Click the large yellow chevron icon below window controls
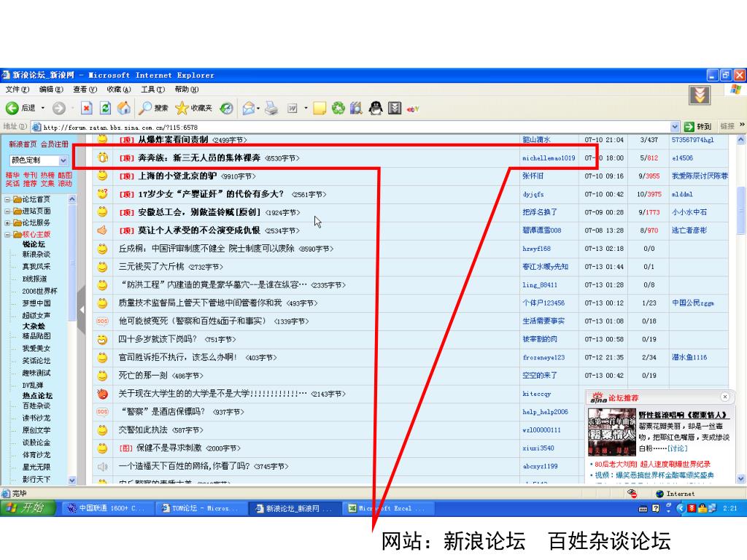This screenshot has width=747, height=560. 700,96
